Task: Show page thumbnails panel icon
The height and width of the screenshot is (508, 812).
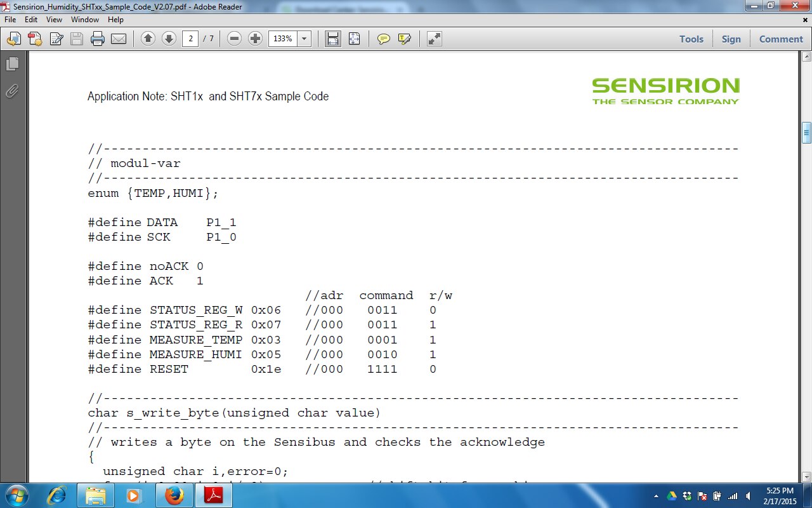Action: click(12, 64)
